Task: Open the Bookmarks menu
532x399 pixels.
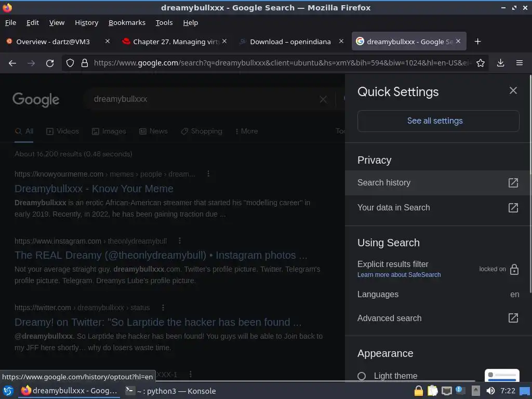Action: 127,23
